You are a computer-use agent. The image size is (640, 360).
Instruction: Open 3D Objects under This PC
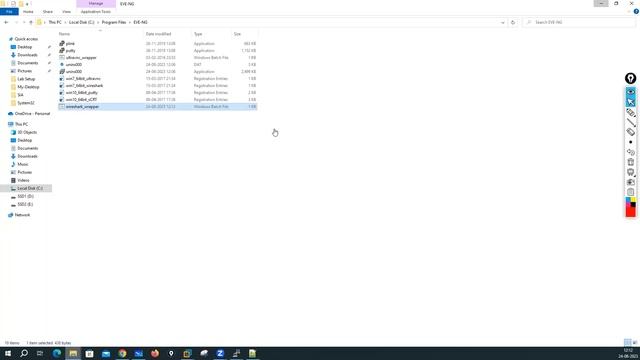(x=27, y=132)
